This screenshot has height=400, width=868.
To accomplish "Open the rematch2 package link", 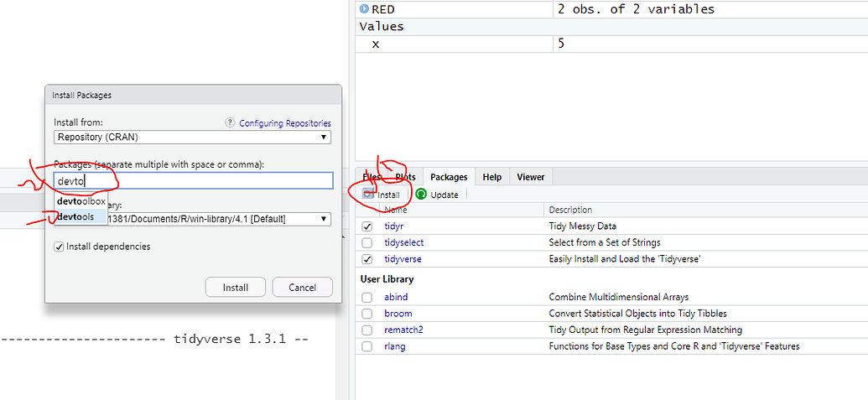I will 403,330.
